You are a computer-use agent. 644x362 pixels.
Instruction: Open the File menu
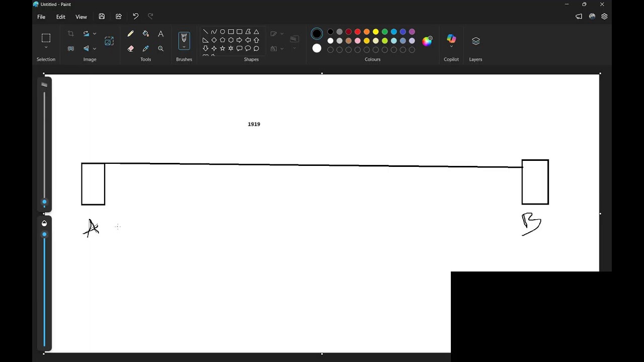[x=41, y=17]
